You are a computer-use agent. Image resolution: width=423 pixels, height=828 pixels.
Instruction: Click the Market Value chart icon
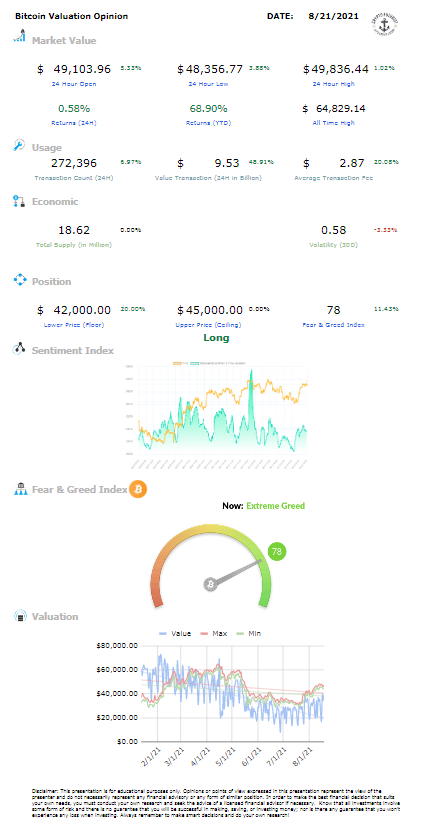20,36
